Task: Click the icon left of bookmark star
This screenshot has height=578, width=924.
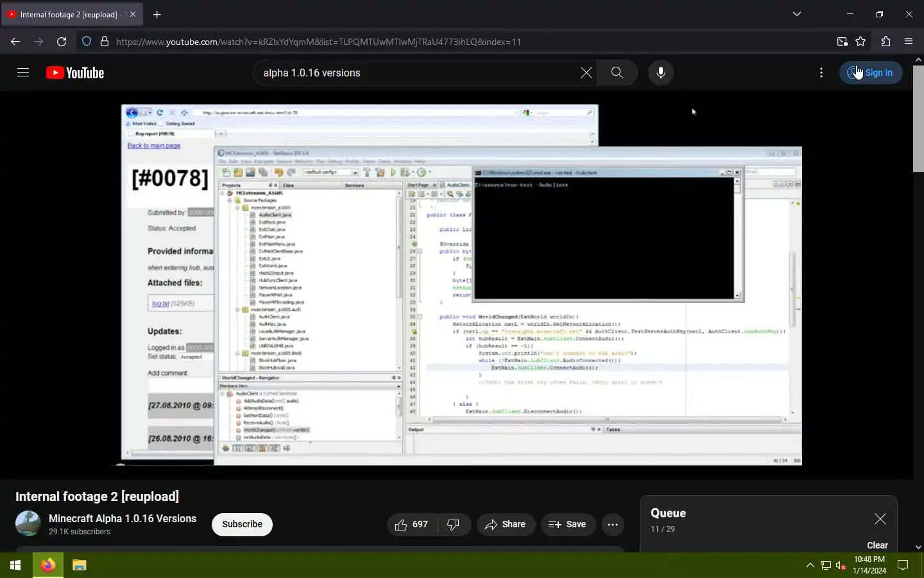Action: pos(843,42)
